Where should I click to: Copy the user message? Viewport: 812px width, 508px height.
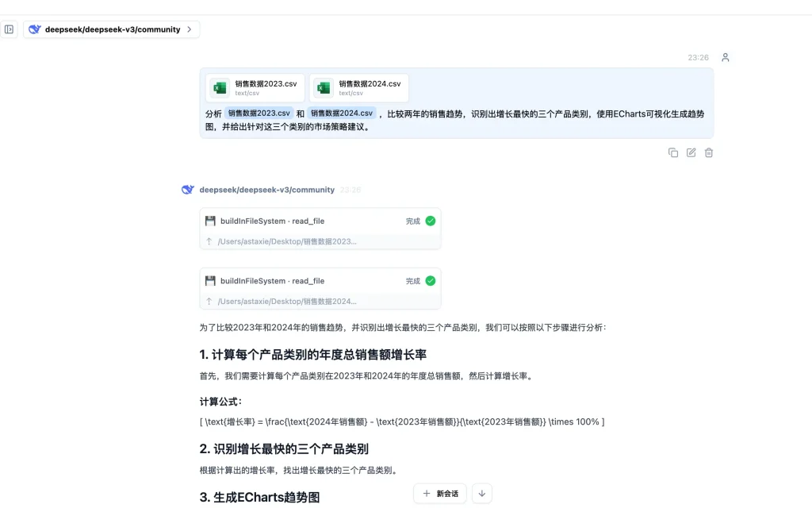673,152
